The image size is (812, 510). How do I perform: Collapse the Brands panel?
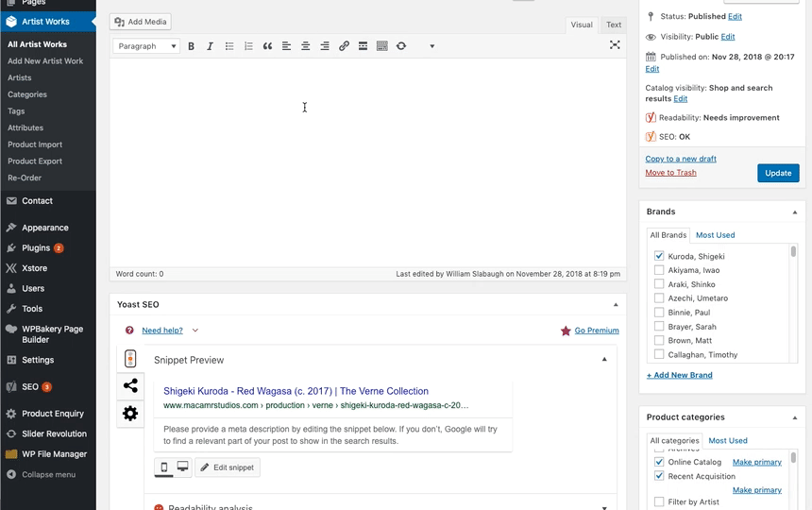(x=794, y=212)
